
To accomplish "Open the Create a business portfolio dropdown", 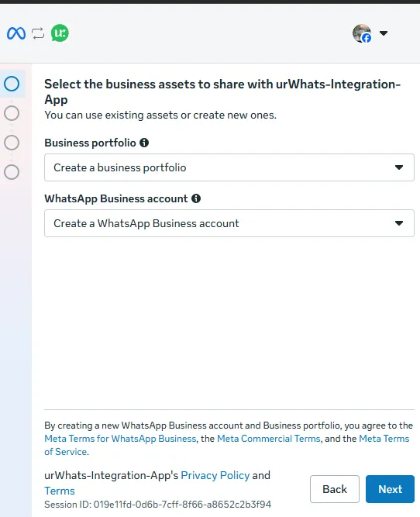I will click(x=229, y=167).
